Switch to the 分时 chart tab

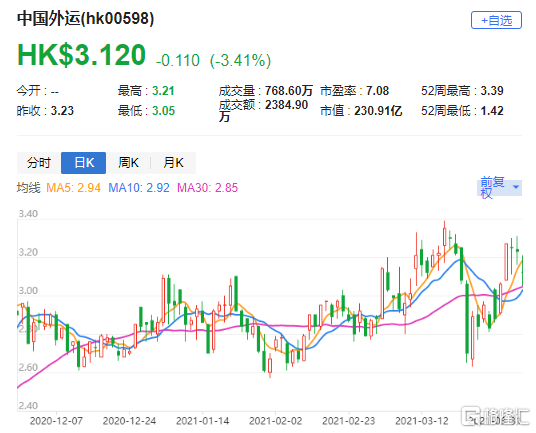click(x=39, y=163)
